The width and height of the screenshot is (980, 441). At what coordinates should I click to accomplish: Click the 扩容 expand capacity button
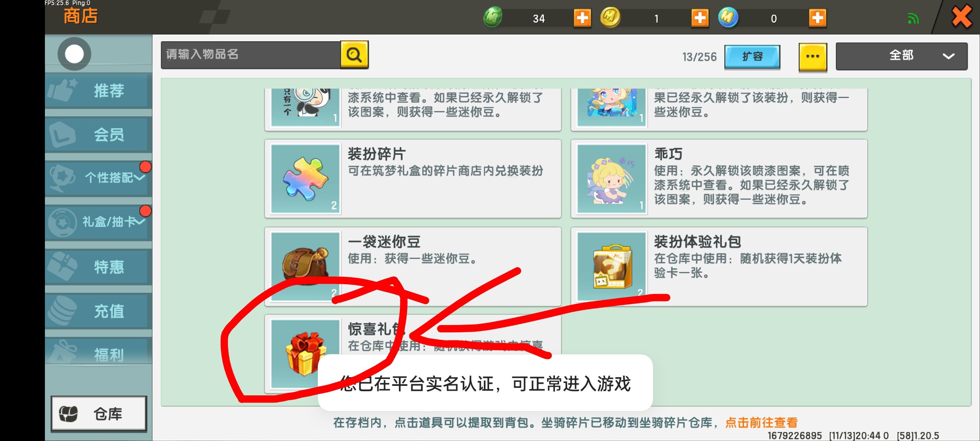(x=752, y=57)
